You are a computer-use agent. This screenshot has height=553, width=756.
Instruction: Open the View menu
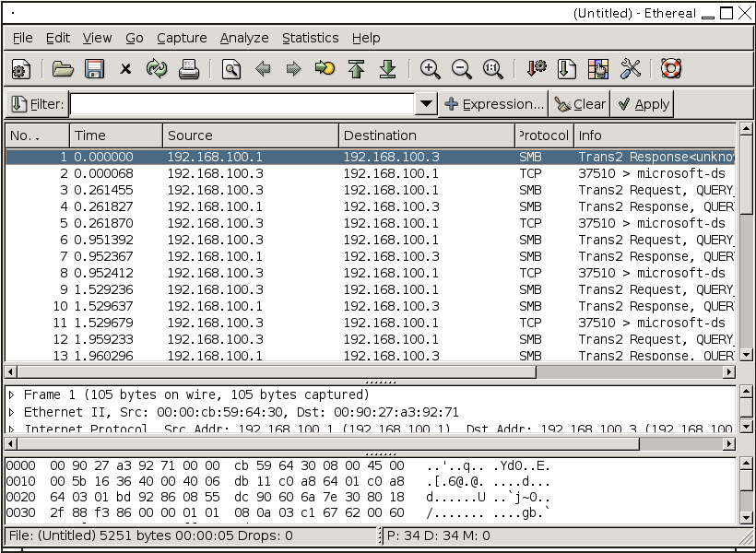(x=97, y=38)
